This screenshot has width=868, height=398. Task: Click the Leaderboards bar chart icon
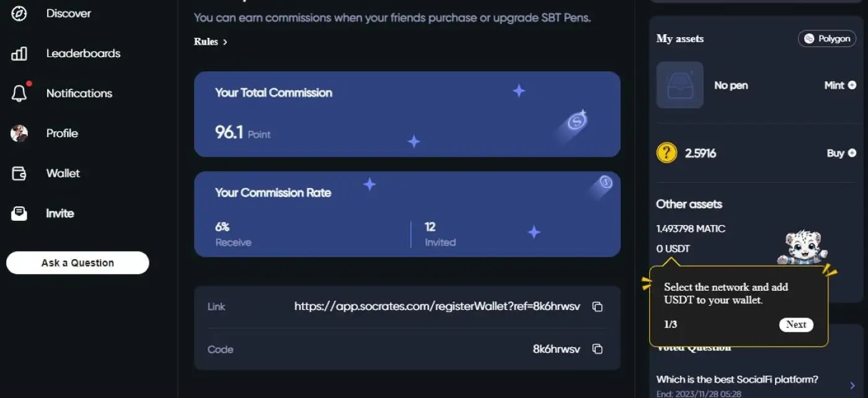pos(19,53)
